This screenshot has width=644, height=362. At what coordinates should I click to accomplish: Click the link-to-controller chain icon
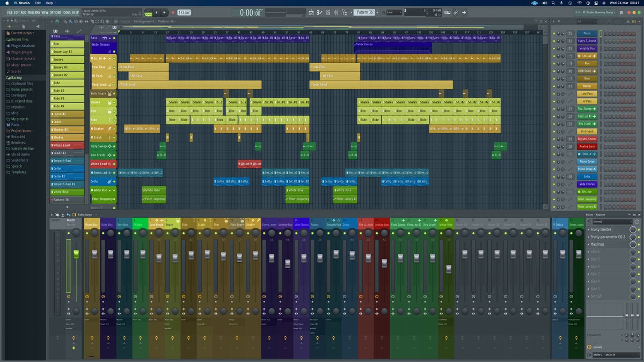[x=456, y=12]
